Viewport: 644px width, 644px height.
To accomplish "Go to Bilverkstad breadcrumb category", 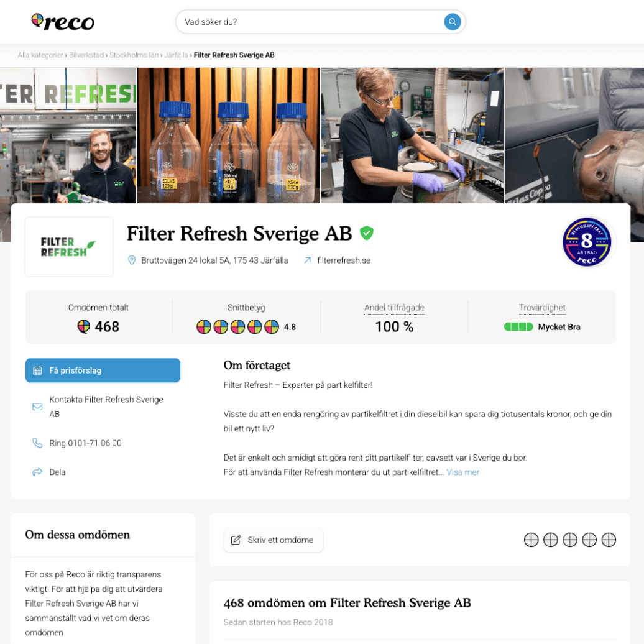I will (x=86, y=55).
